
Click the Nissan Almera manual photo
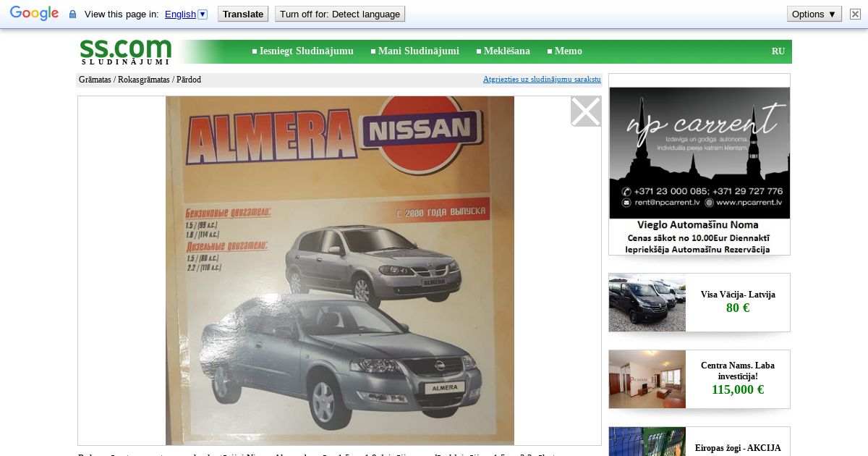[340, 271]
